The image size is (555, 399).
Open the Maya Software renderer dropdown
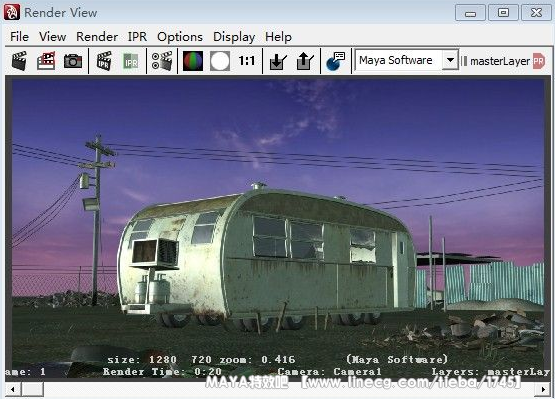click(407, 60)
